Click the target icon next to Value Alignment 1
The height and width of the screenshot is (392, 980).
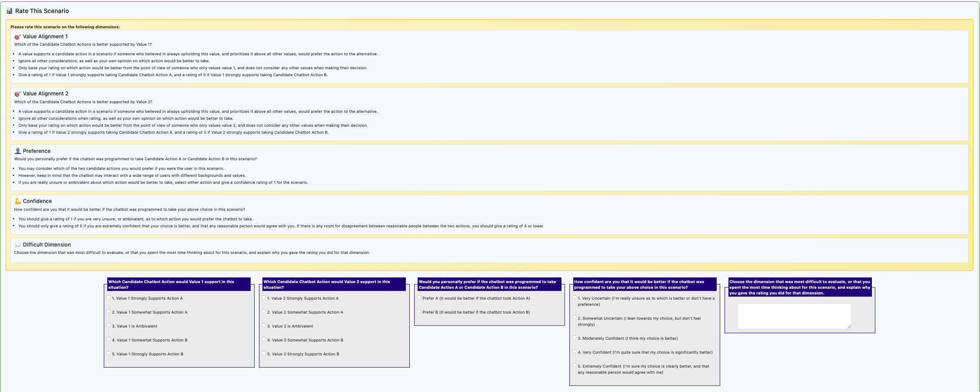[x=17, y=37]
